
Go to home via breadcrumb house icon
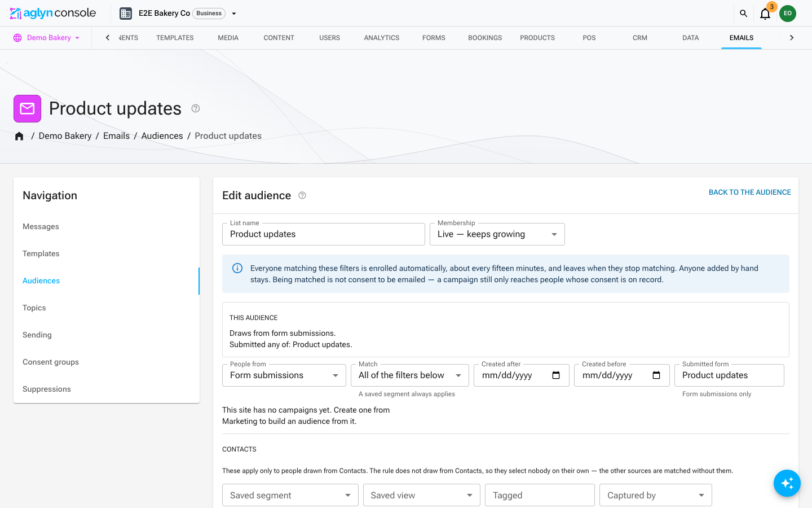[x=19, y=136]
